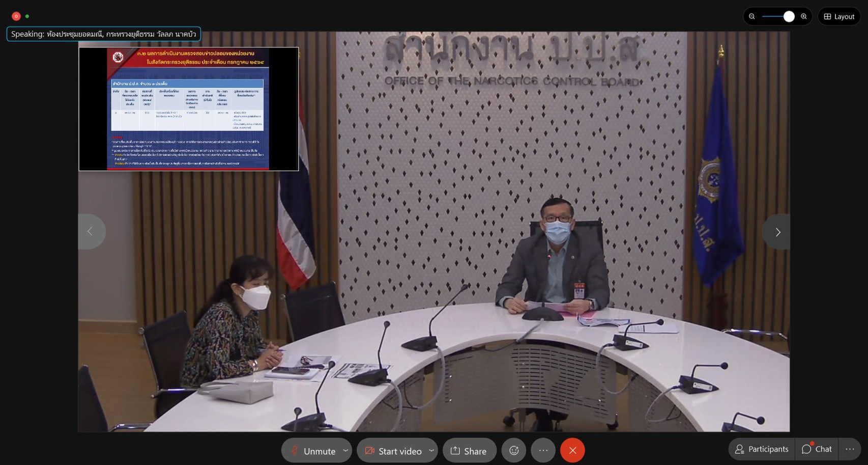Open the Layout options button
The width and height of the screenshot is (868, 465).
839,16
